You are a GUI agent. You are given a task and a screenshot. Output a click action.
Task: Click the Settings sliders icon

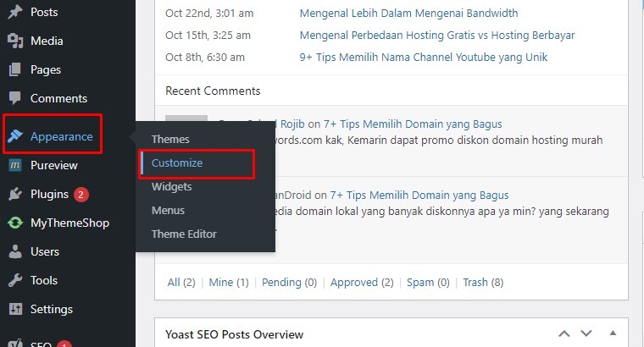point(15,309)
